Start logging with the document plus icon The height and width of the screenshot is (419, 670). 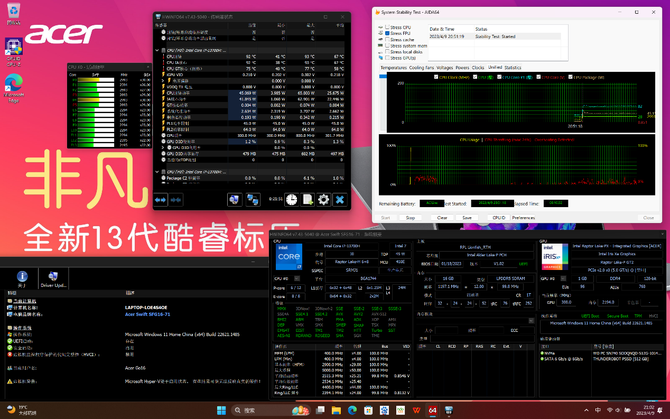[x=308, y=199]
